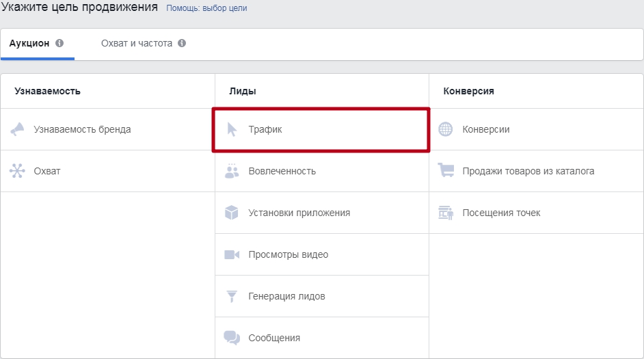The image size is (644, 359).
Task: Switch to the Аукцион tab
Action: 29,43
